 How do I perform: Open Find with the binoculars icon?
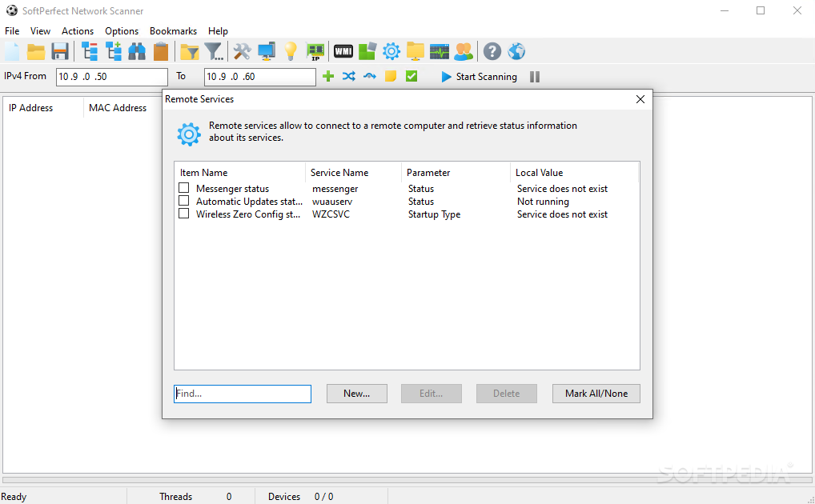click(137, 51)
